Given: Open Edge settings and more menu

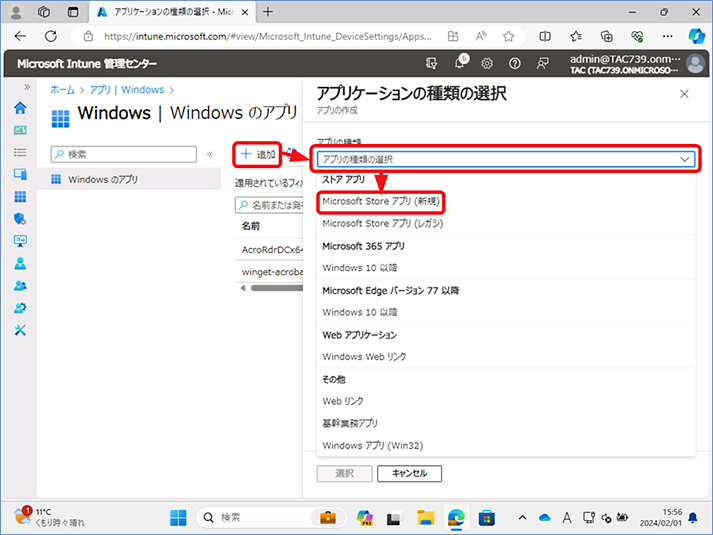Looking at the screenshot, I should (668, 36).
